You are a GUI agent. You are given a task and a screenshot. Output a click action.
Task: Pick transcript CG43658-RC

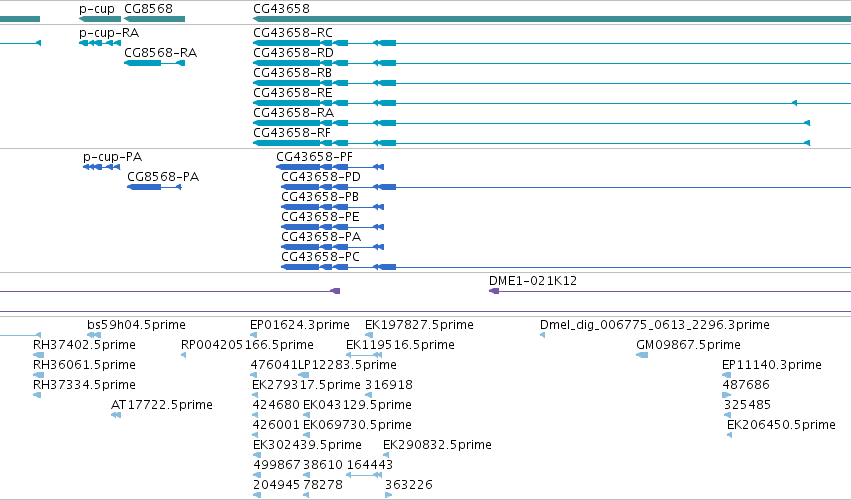pos(293,33)
